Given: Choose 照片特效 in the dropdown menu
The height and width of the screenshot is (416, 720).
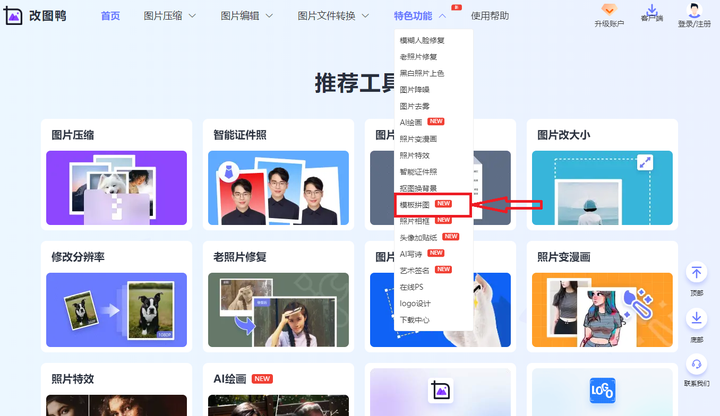Looking at the screenshot, I should (x=415, y=156).
